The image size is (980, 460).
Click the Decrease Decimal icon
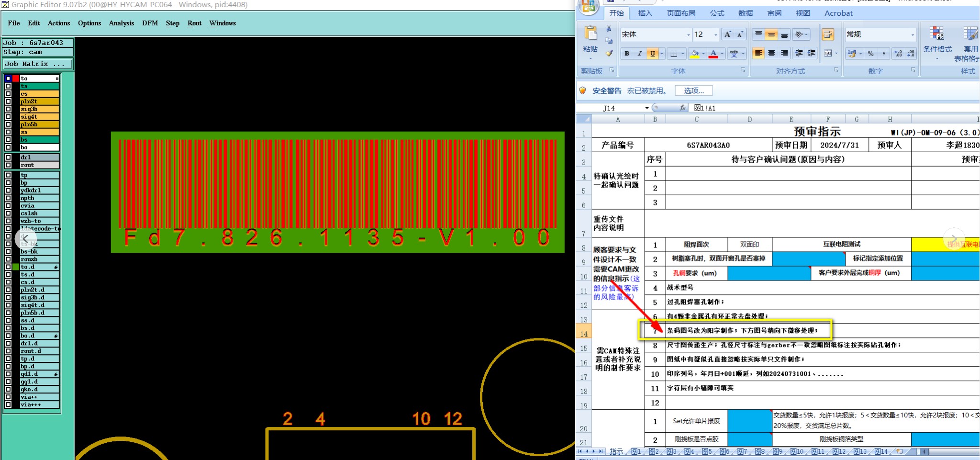click(911, 54)
